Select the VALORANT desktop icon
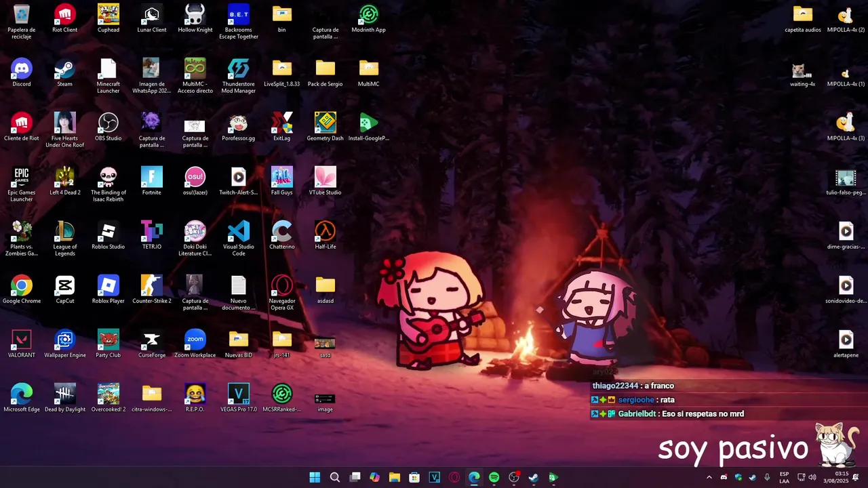The height and width of the screenshot is (488, 868). click(x=22, y=344)
